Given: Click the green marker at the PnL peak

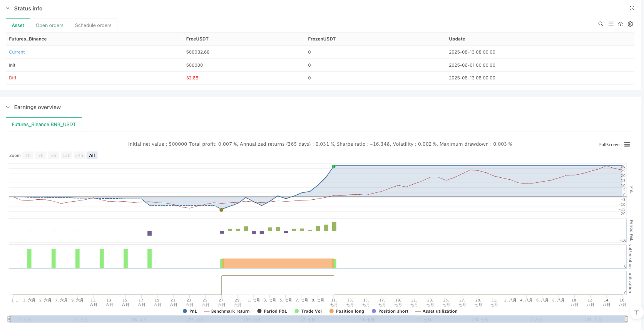Looking at the screenshot, I should pyautogui.click(x=334, y=167).
